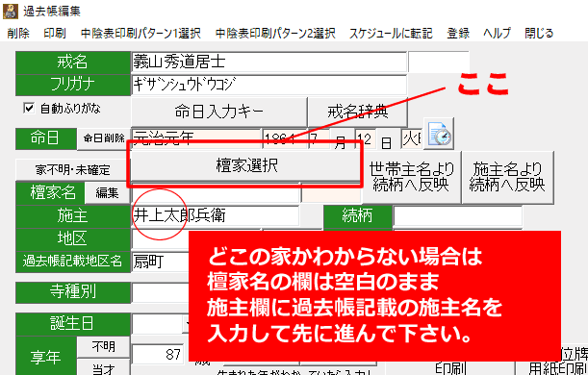
Task: Click the 施主 field with 井上太郎兵衛
Action: click(x=216, y=215)
